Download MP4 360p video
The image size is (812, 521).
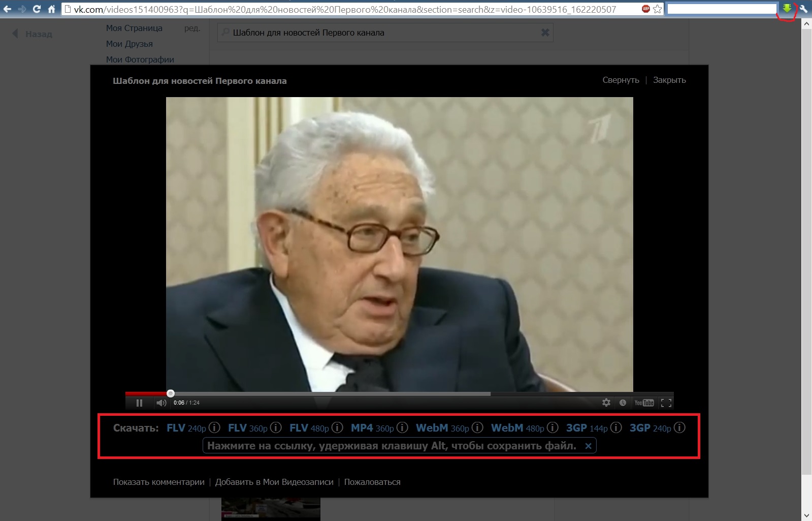(x=372, y=428)
